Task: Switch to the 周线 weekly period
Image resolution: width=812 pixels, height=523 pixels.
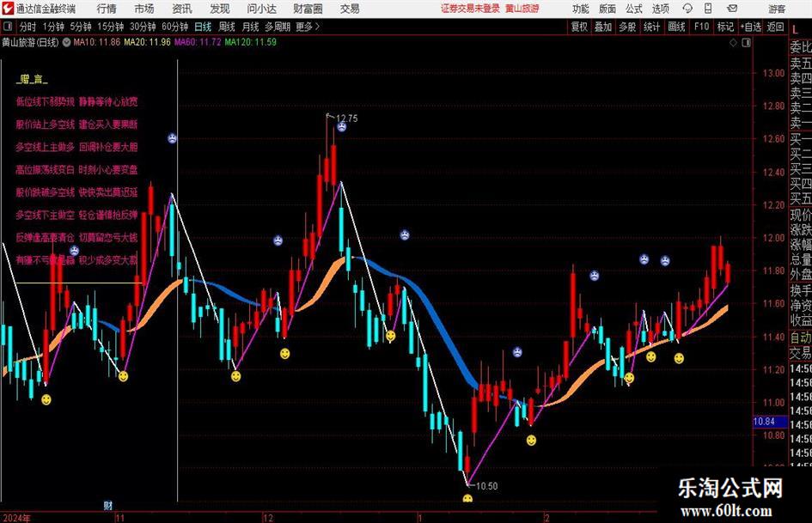Action: click(227, 27)
